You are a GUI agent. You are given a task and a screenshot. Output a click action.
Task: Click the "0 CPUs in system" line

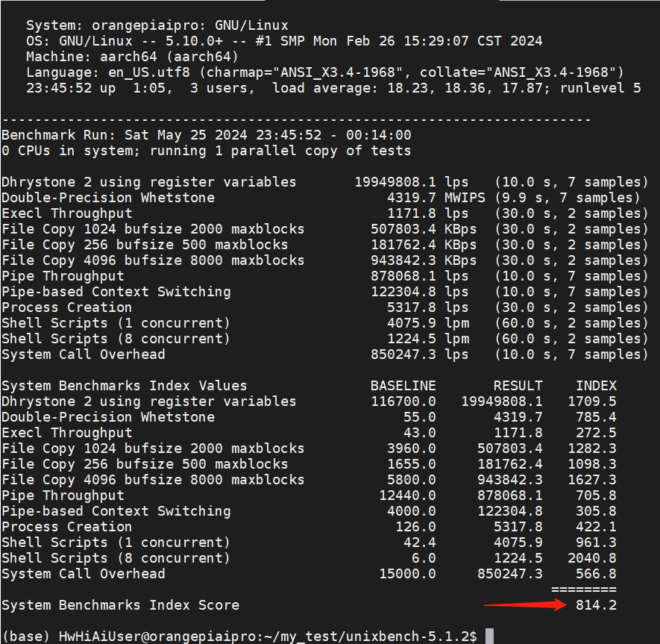pyautogui.click(x=206, y=151)
